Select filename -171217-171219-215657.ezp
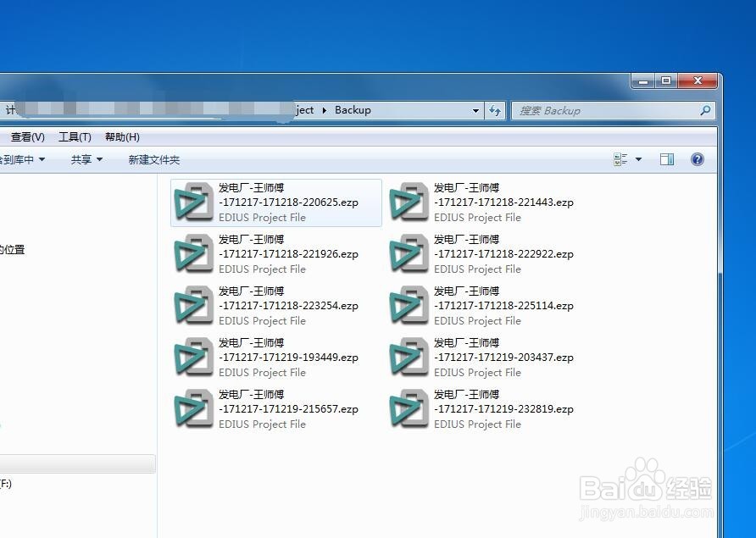Screen dimensions: 756x538 pos(288,408)
